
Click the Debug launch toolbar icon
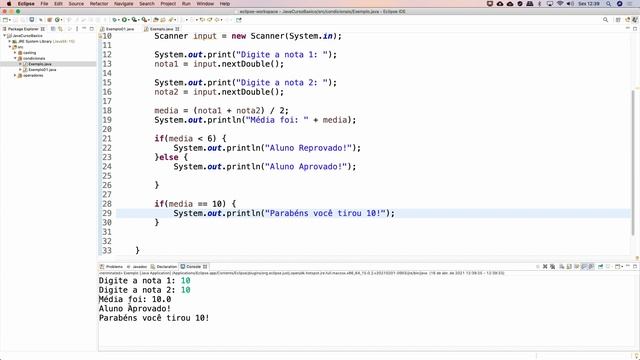115,20
